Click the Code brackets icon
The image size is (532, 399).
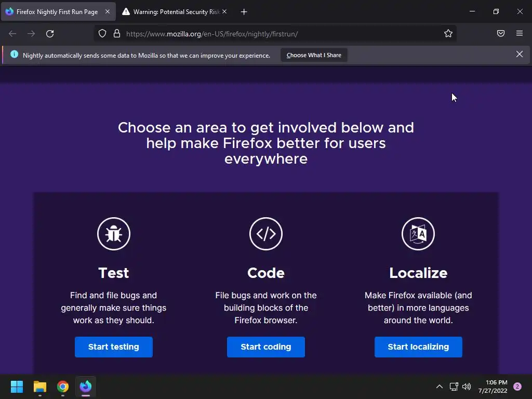pos(266,234)
